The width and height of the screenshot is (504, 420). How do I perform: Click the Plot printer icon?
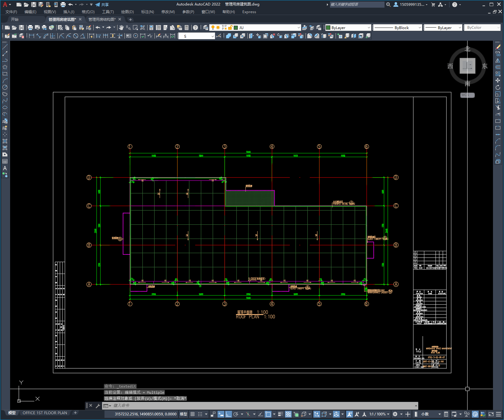(x=30, y=28)
